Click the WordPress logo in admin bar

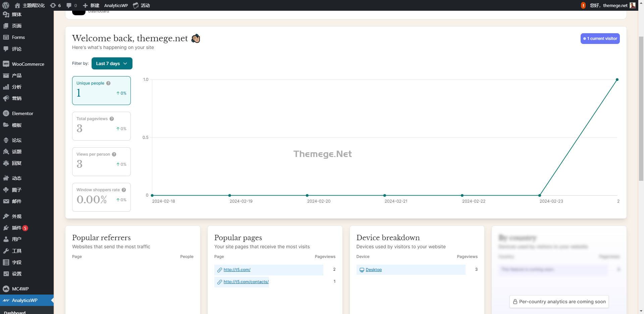[6, 5]
